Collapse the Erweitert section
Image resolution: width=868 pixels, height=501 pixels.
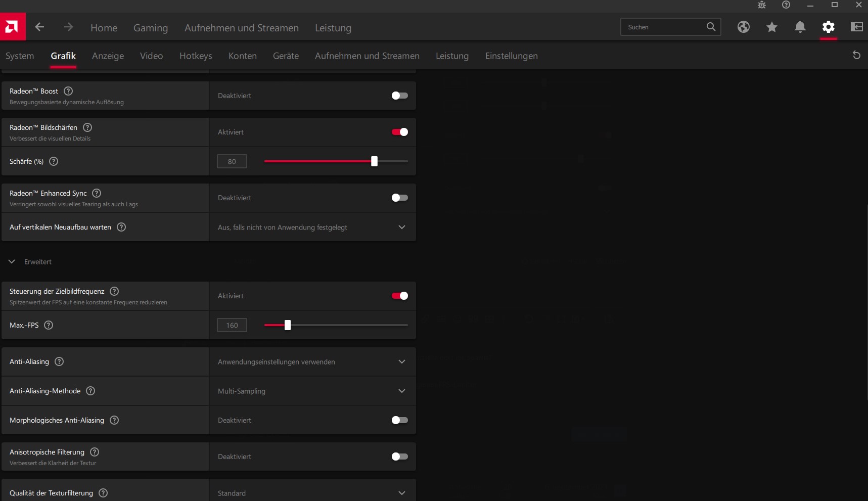tap(11, 262)
